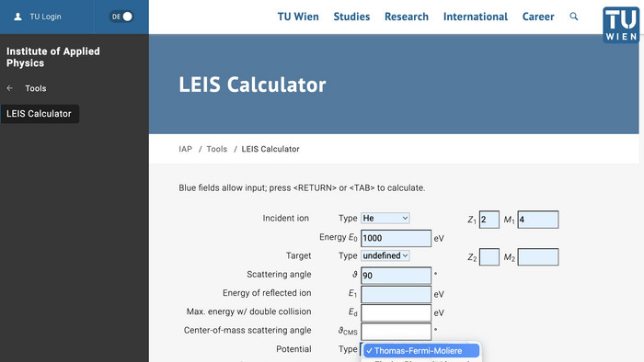Click the search magnifier icon
This screenshot has width=644, height=362.
[x=574, y=17]
